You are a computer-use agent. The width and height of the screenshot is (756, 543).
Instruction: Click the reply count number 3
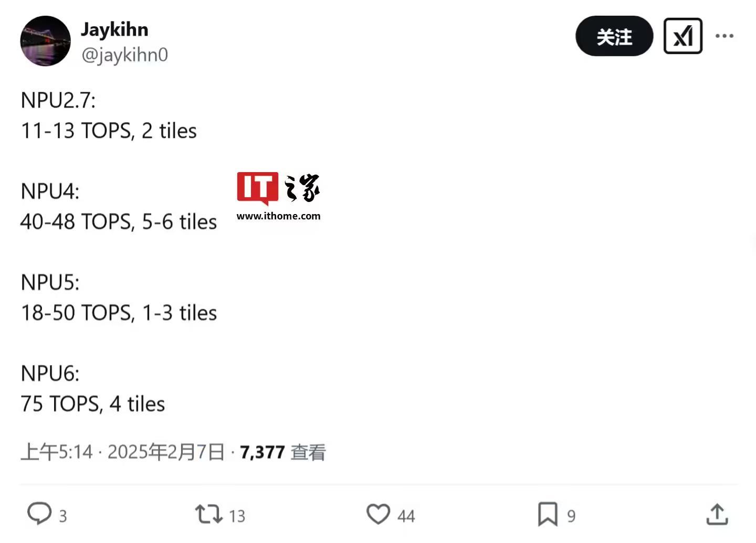pos(63,516)
